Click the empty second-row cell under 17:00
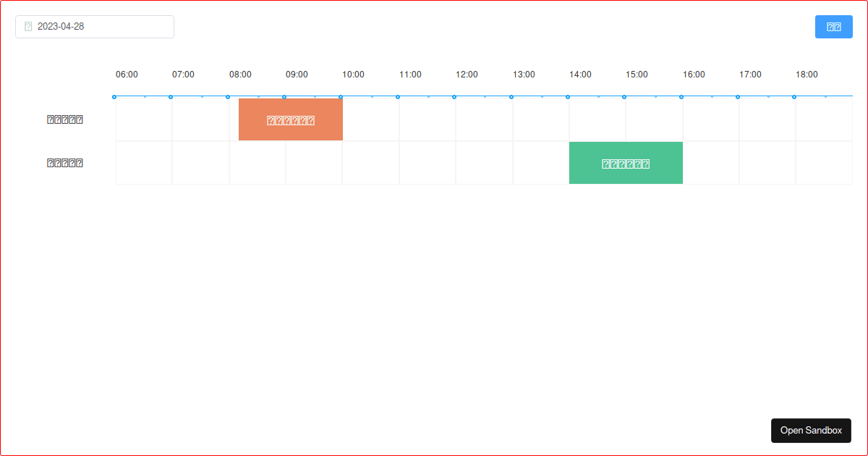The height and width of the screenshot is (456, 868). (x=767, y=162)
